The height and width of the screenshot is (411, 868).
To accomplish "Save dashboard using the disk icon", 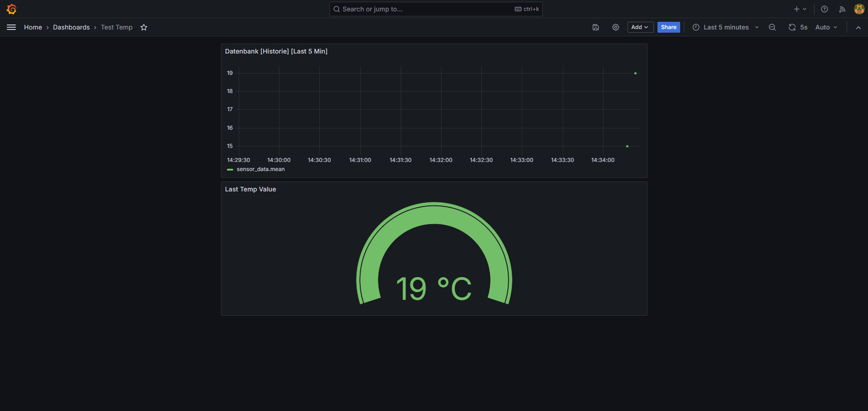I will pyautogui.click(x=596, y=27).
